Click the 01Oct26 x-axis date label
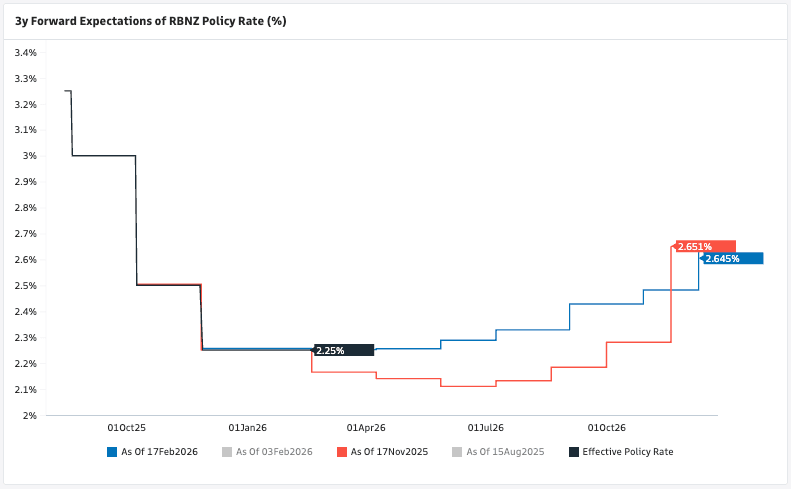 coord(604,426)
